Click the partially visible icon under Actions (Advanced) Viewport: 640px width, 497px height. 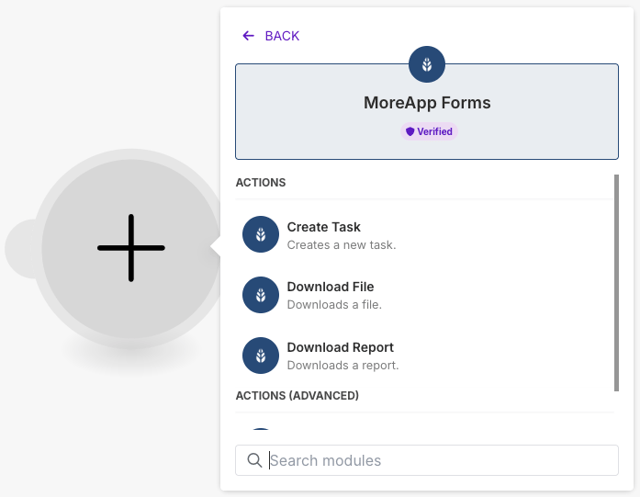(x=261, y=432)
